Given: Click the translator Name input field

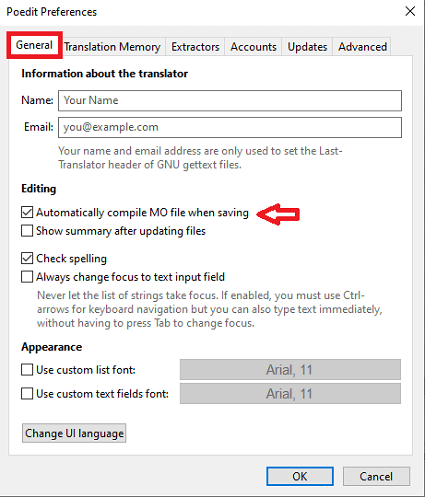Looking at the screenshot, I should [230, 100].
